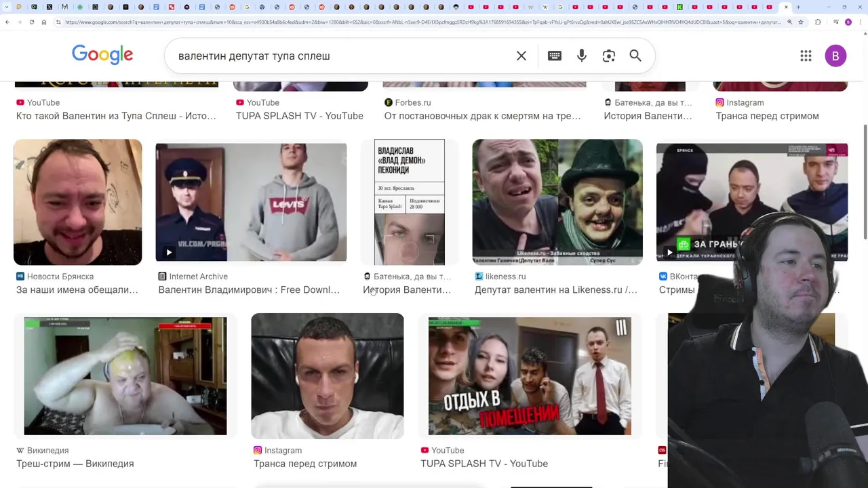Image resolution: width=868 pixels, height=488 pixels.
Task: Open 'Депутат валентин на Likeness.ru' result
Action: coord(556,290)
